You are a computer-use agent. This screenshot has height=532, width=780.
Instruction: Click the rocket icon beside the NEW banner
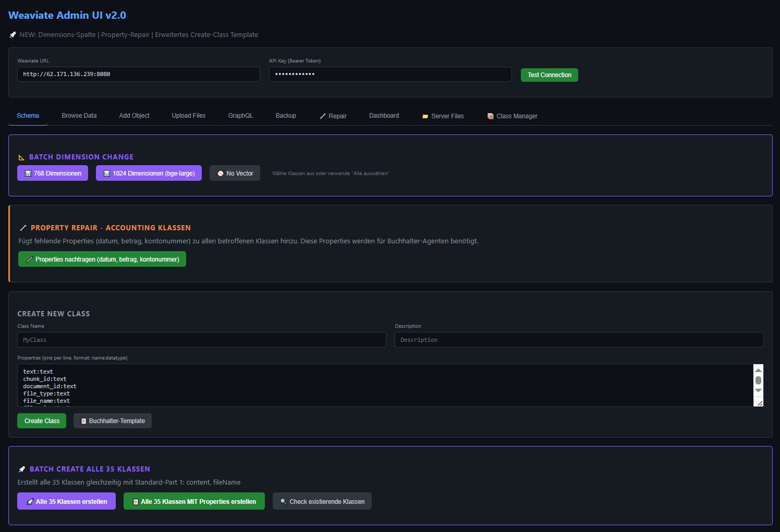(13, 35)
